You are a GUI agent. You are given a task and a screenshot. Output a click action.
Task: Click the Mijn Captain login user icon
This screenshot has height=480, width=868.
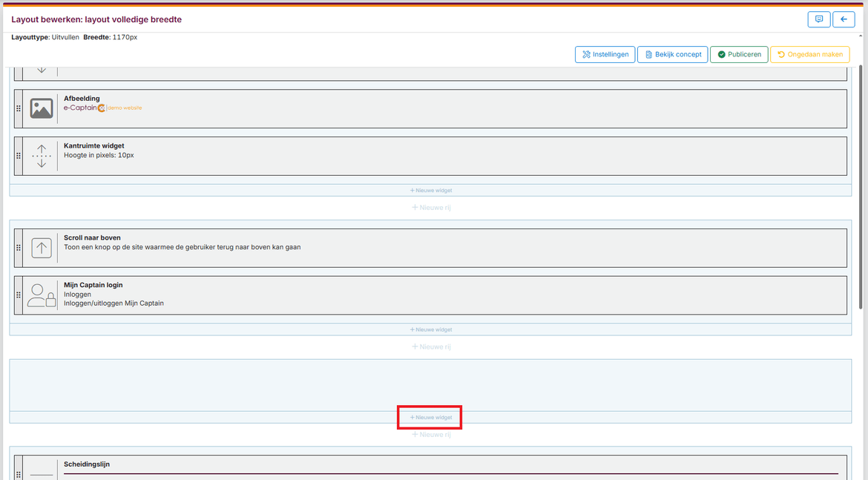[x=42, y=295]
